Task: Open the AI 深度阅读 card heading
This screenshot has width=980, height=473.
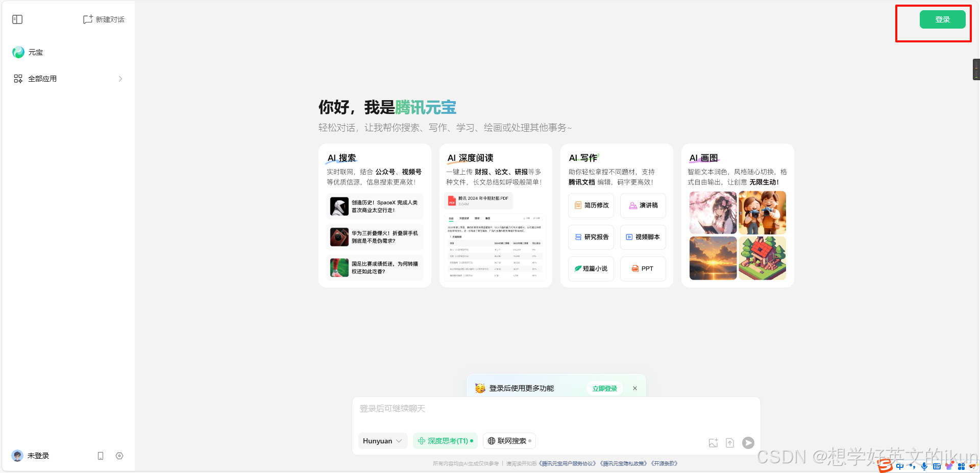Action: click(x=470, y=158)
